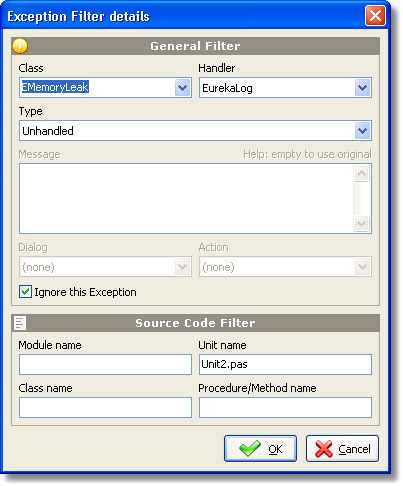Click the lightning bolt General Filter icon
This screenshot has height=486, width=403.
[x=20, y=46]
